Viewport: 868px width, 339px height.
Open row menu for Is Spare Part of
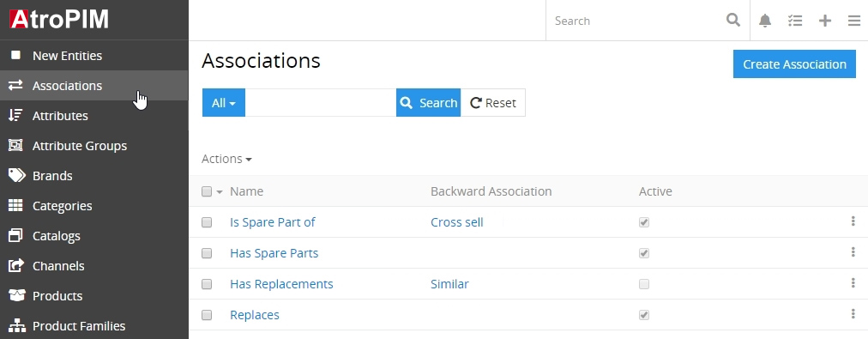coord(853,221)
